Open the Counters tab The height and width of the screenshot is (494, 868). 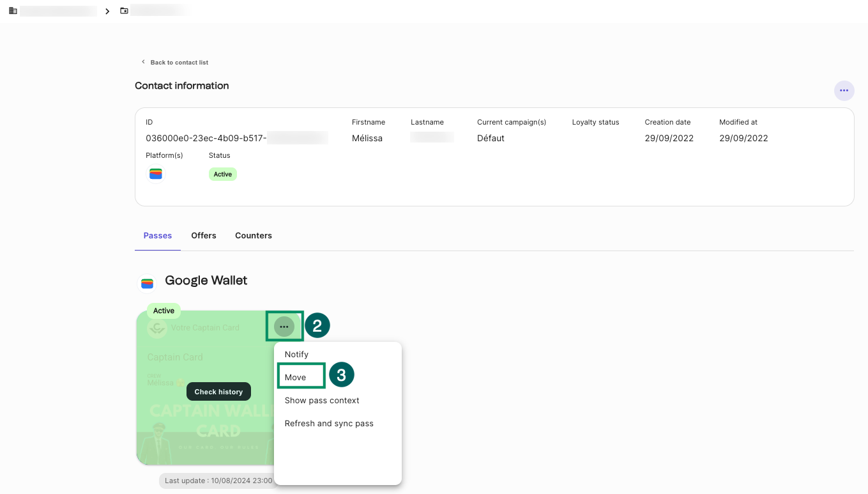(x=254, y=236)
